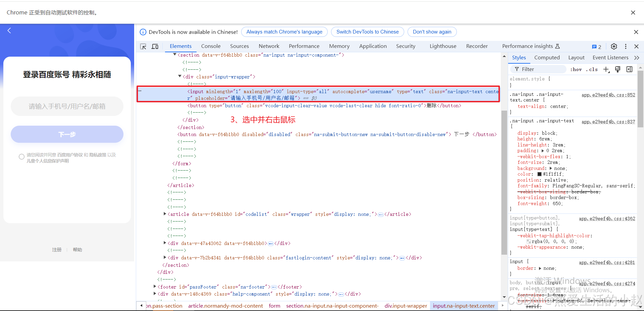Toggle the rendering emulations paintbrush icon
Image resolution: width=644 pixels, height=311 pixels.
618,69
